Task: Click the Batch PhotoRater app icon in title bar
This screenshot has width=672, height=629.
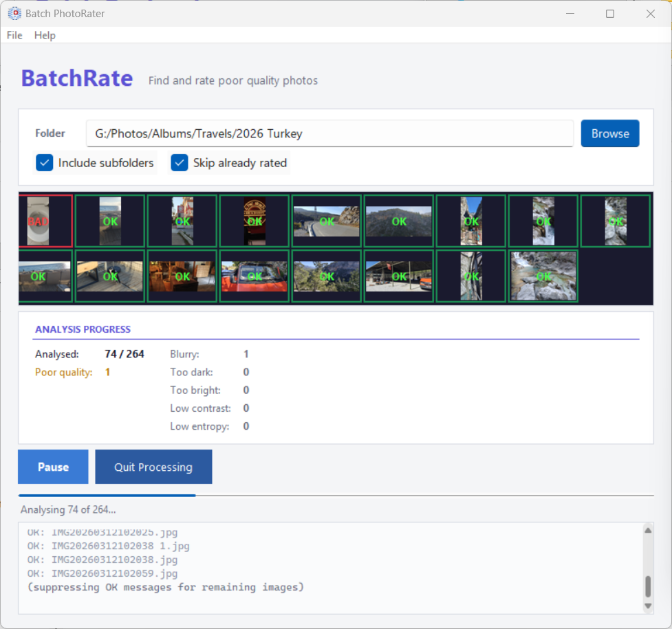Action: click(x=14, y=14)
